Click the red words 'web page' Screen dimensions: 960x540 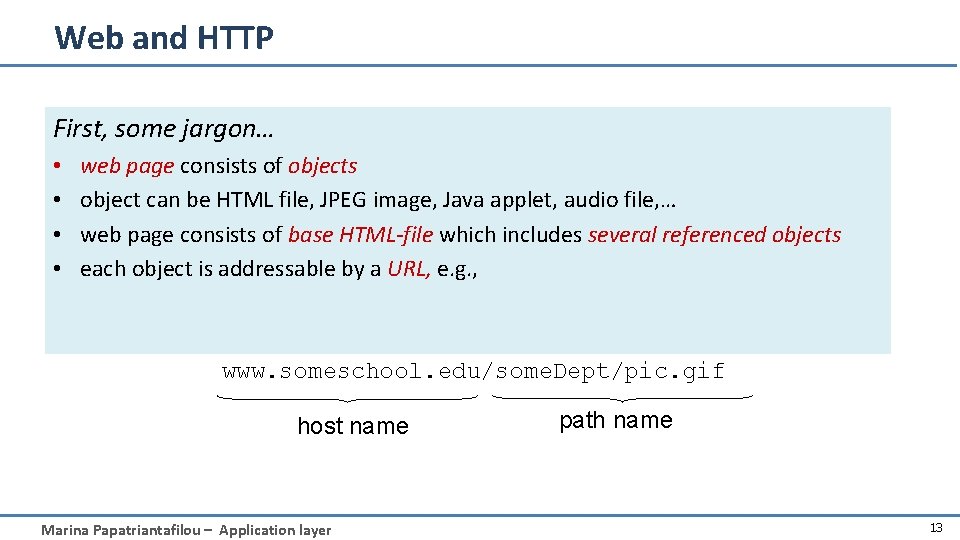point(127,166)
